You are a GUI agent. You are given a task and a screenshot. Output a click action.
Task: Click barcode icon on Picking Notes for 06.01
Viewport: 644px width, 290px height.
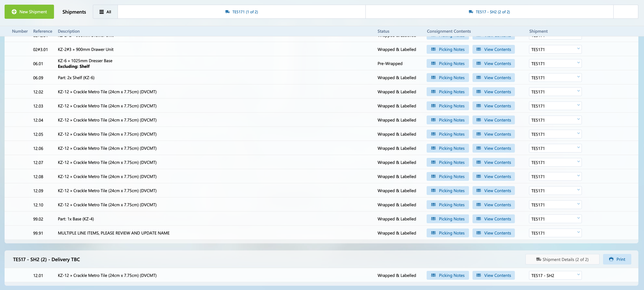tap(434, 63)
